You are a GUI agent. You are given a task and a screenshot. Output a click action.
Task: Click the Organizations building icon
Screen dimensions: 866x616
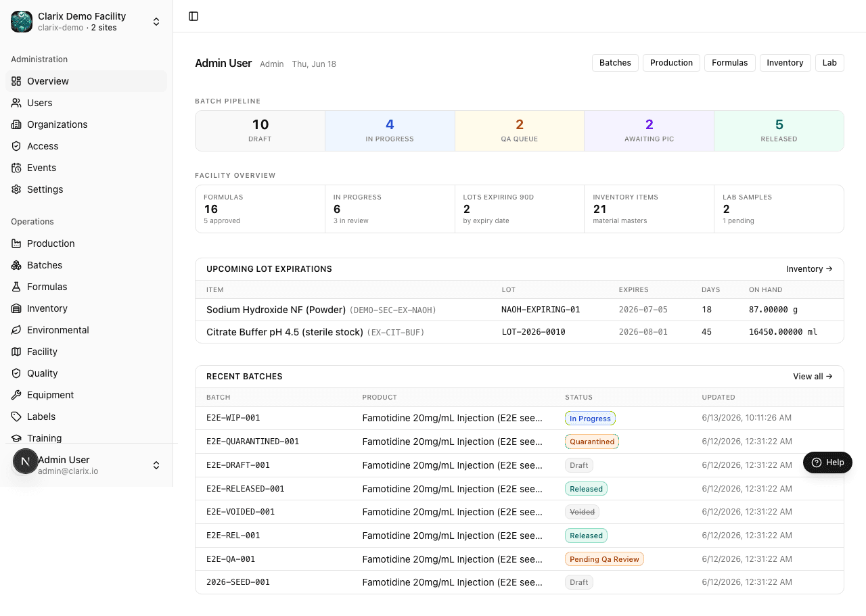[16, 124]
